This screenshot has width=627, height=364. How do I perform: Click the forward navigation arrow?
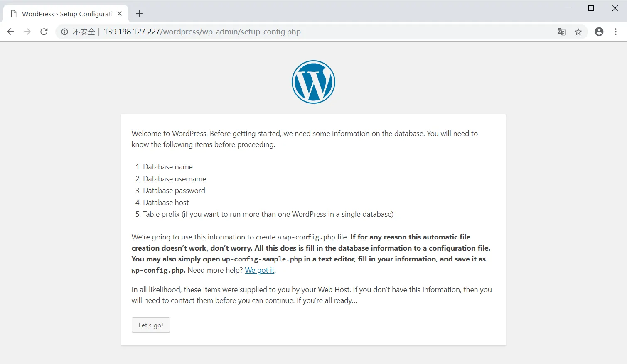pos(27,32)
